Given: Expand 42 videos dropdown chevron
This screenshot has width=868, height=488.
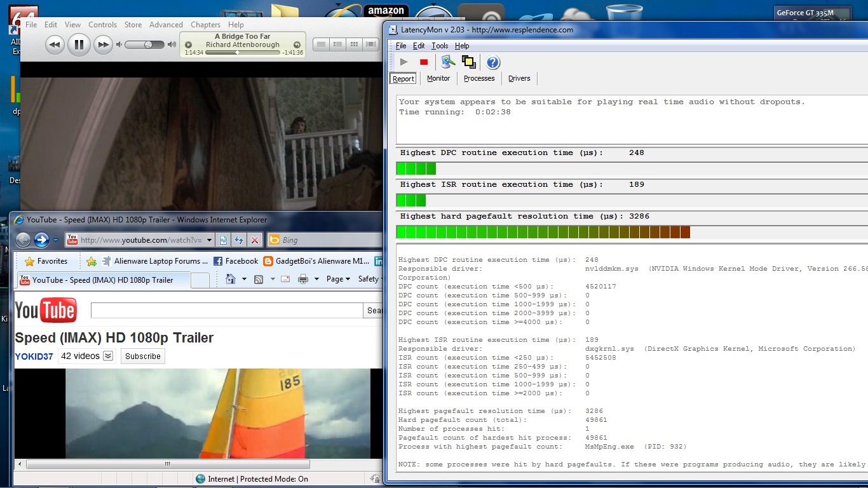Looking at the screenshot, I should [x=108, y=356].
